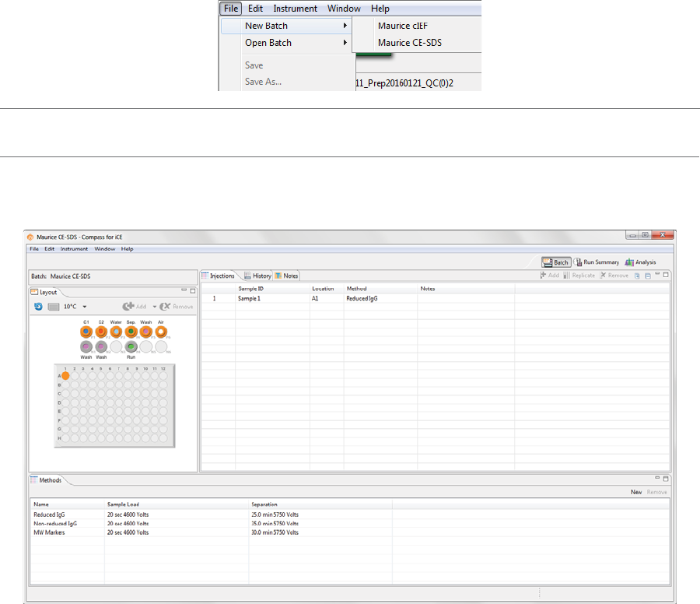Choose Maurice cIEF from submenu
This screenshot has height=604, width=700.
click(x=403, y=26)
